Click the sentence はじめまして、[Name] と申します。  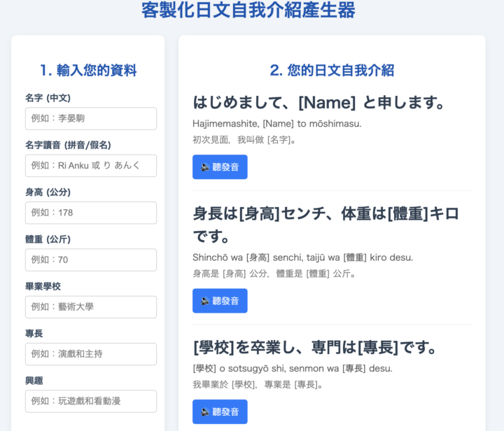point(319,102)
